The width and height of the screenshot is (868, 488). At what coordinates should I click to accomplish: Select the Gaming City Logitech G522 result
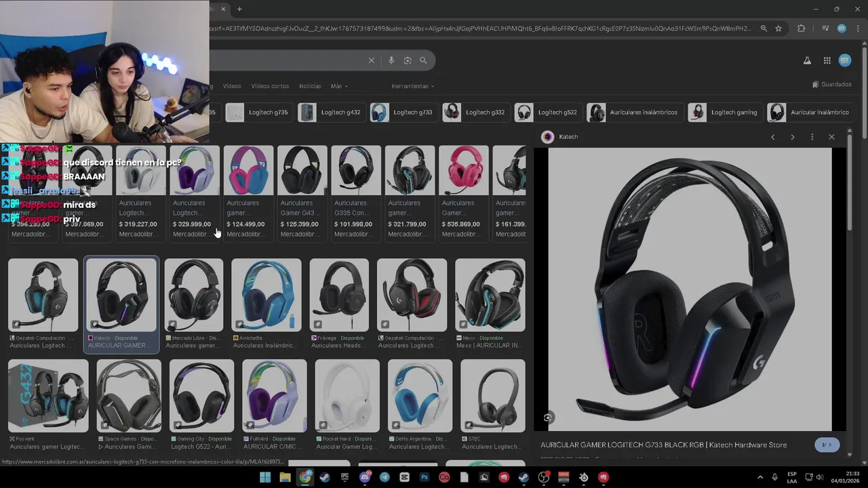[201, 405]
